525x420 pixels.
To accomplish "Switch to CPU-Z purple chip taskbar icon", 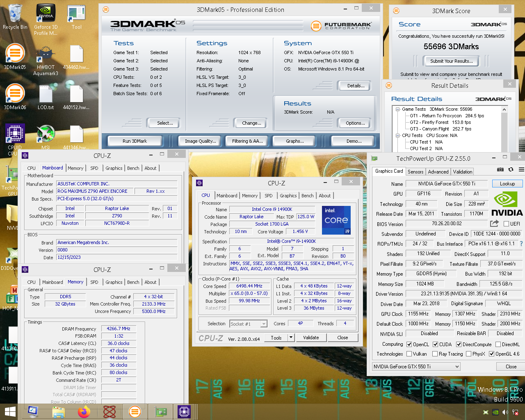I will pos(184,412).
